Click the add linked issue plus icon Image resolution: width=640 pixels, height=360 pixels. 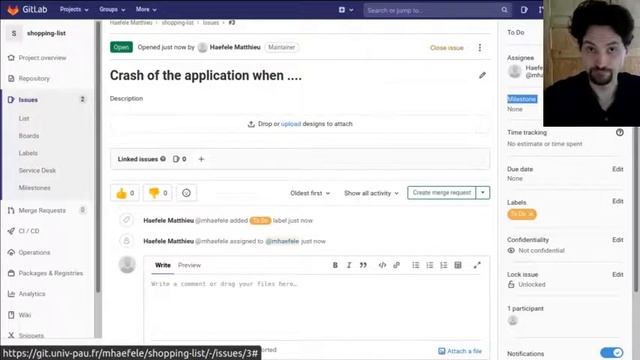tap(201, 159)
